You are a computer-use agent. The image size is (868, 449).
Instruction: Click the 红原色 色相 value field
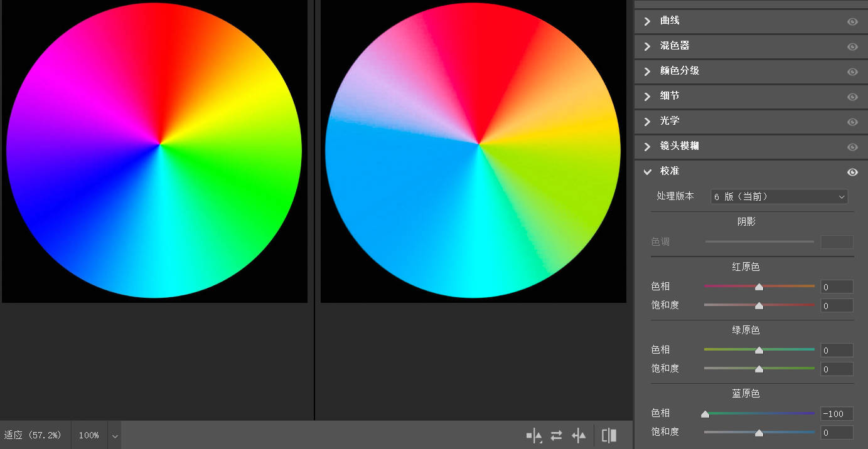pyautogui.click(x=837, y=287)
